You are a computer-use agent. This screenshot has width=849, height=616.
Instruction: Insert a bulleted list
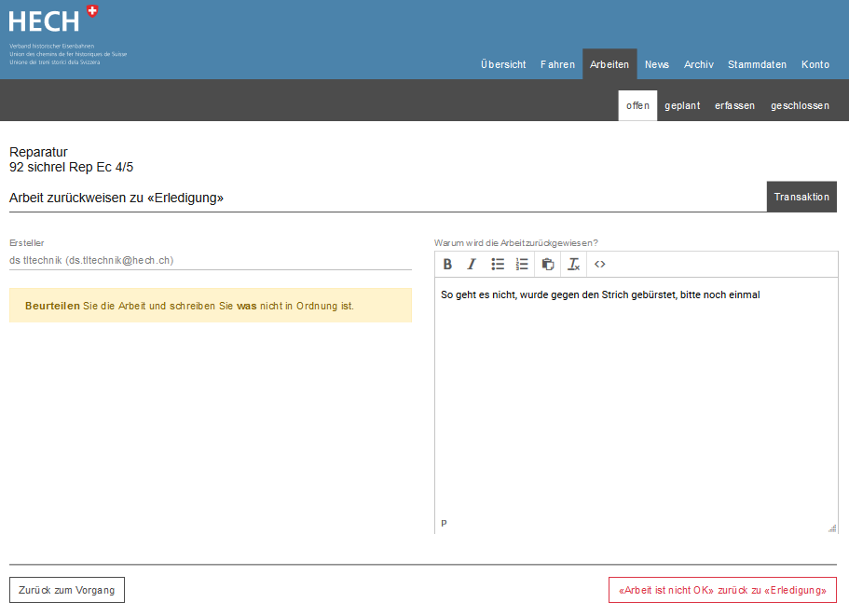[x=498, y=265]
